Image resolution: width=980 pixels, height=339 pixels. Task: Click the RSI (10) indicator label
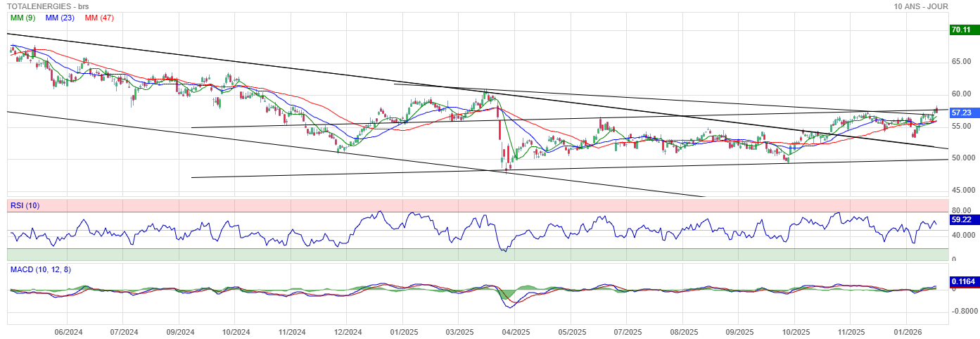(25, 205)
